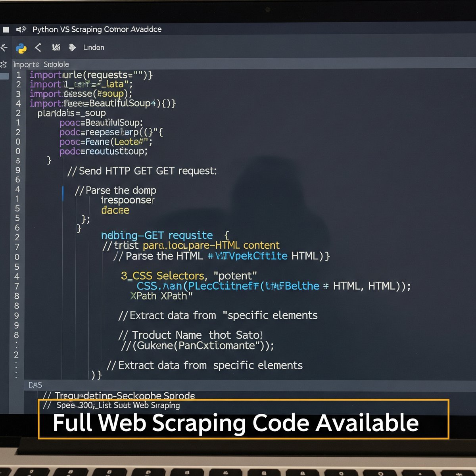Click the line containing 'BeautifulSoup4){)}'
This screenshot has width=476, height=476.
[102, 104]
